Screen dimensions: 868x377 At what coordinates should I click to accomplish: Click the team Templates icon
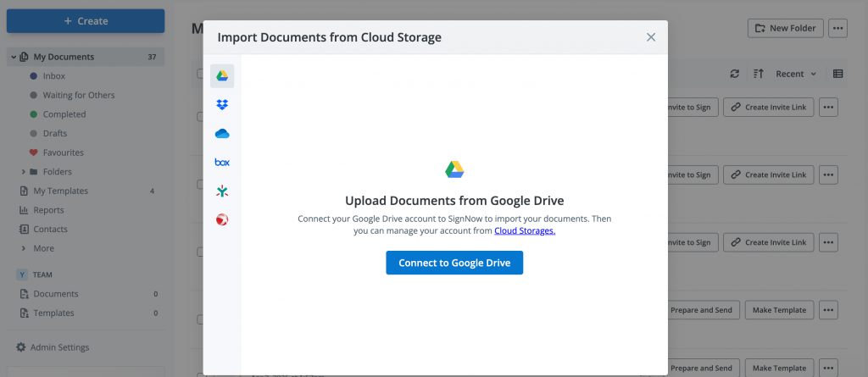pyautogui.click(x=24, y=313)
